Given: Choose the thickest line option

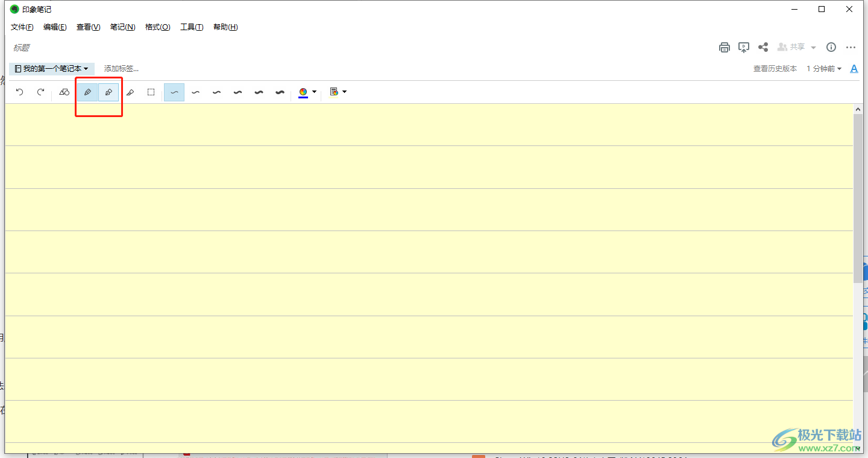Looking at the screenshot, I should pyautogui.click(x=280, y=92).
